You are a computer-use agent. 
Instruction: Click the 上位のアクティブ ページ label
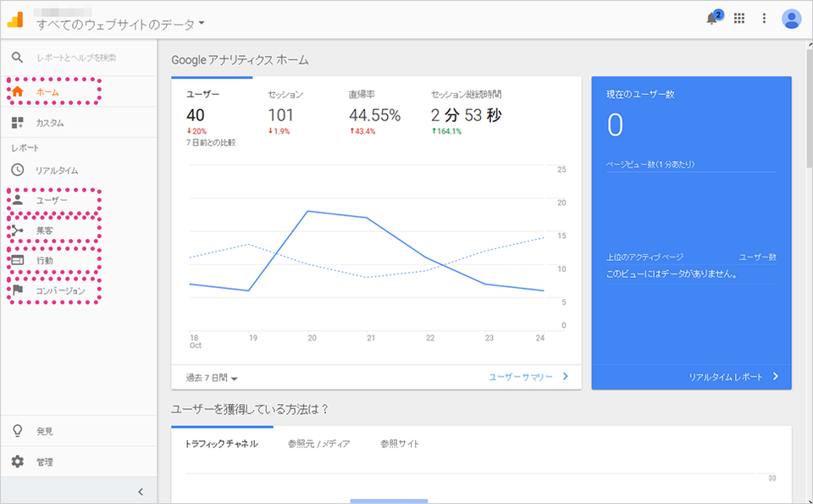pos(645,258)
